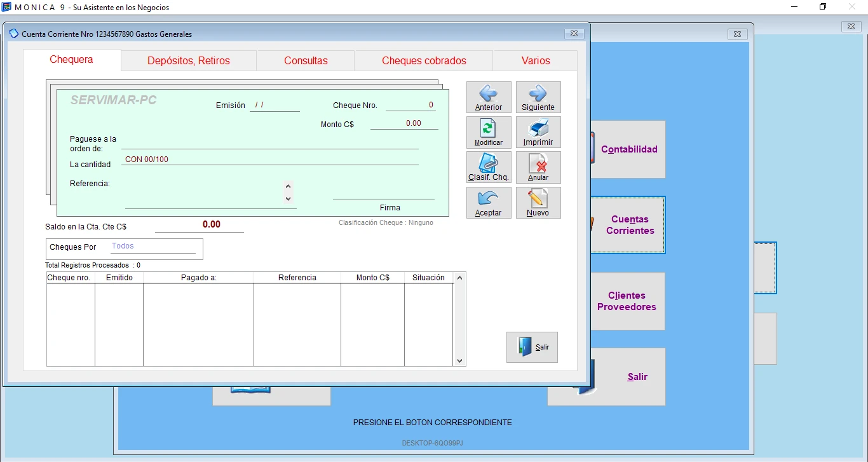This screenshot has height=462, width=868.
Task: Open the Consultas tab
Action: coord(306,61)
